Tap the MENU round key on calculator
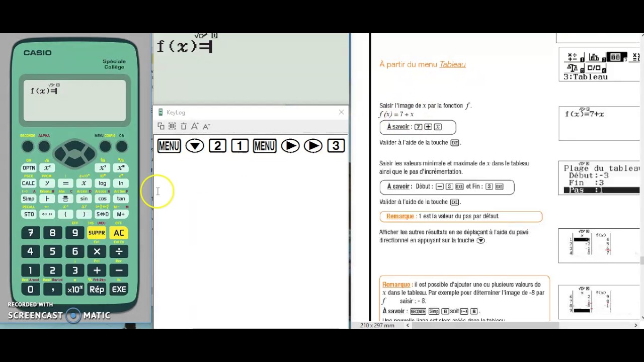 click(x=105, y=146)
